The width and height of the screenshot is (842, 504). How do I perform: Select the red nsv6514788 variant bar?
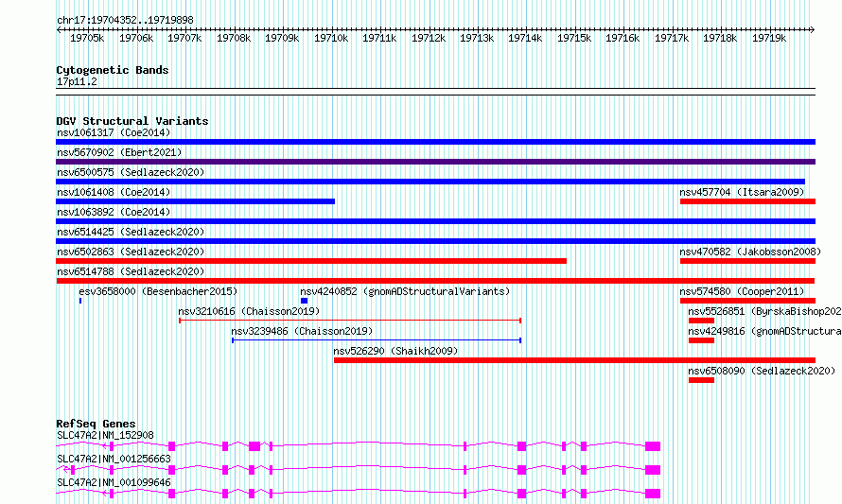tap(435, 281)
